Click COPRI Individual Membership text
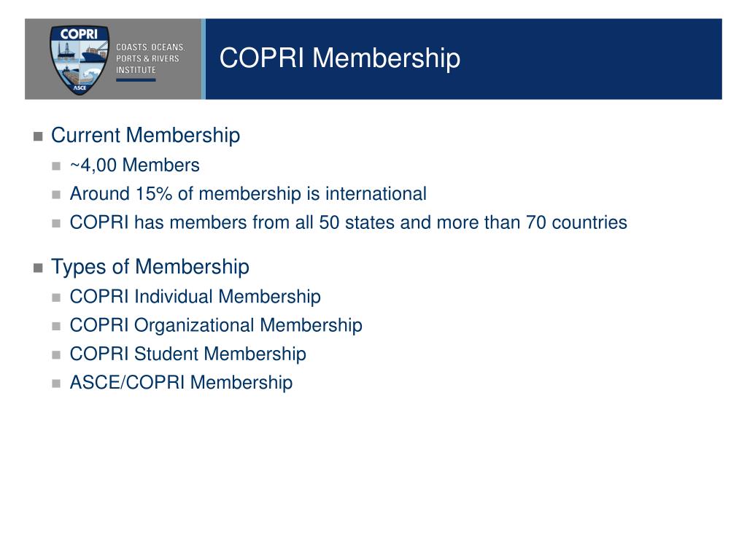Viewport: 747px width, 560px height. coord(195,297)
